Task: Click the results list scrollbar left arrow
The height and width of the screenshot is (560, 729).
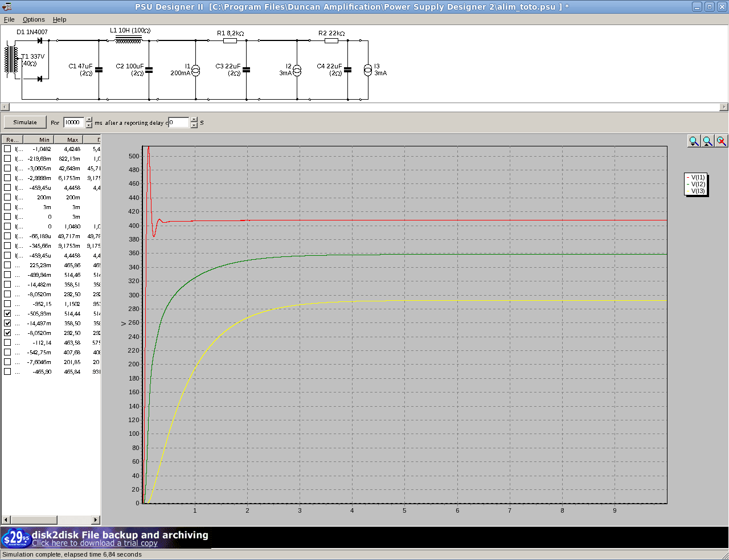Action: tap(6, 520)
